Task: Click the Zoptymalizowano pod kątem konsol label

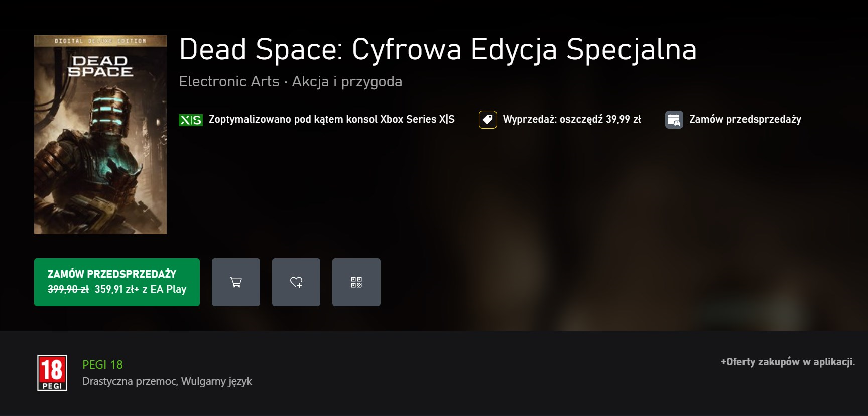Action: pyautogui.click(x=331, y=120)
